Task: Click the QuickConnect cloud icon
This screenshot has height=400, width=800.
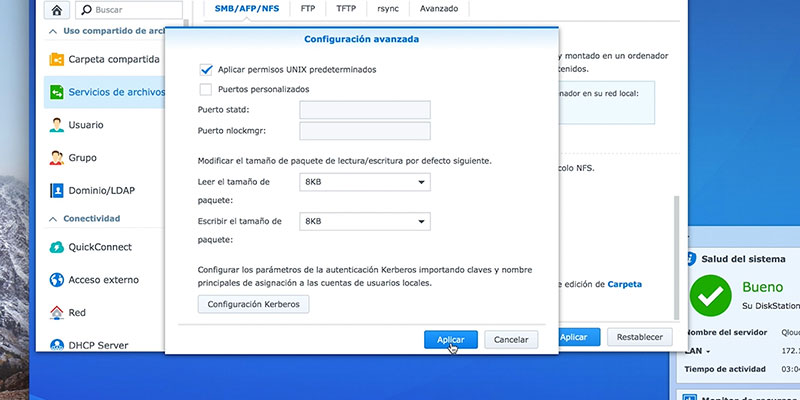Action: click(x=57, y=247)
